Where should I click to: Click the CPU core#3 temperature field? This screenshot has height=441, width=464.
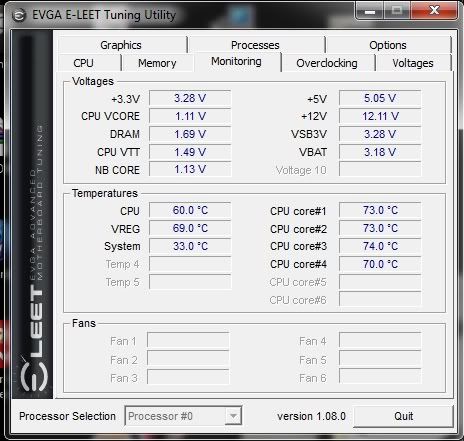[380, 246]
